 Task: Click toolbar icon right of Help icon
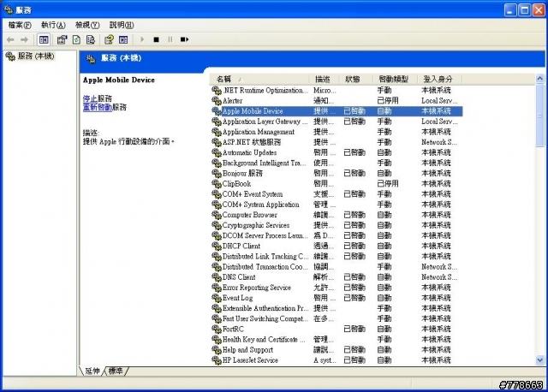point(123,40)
